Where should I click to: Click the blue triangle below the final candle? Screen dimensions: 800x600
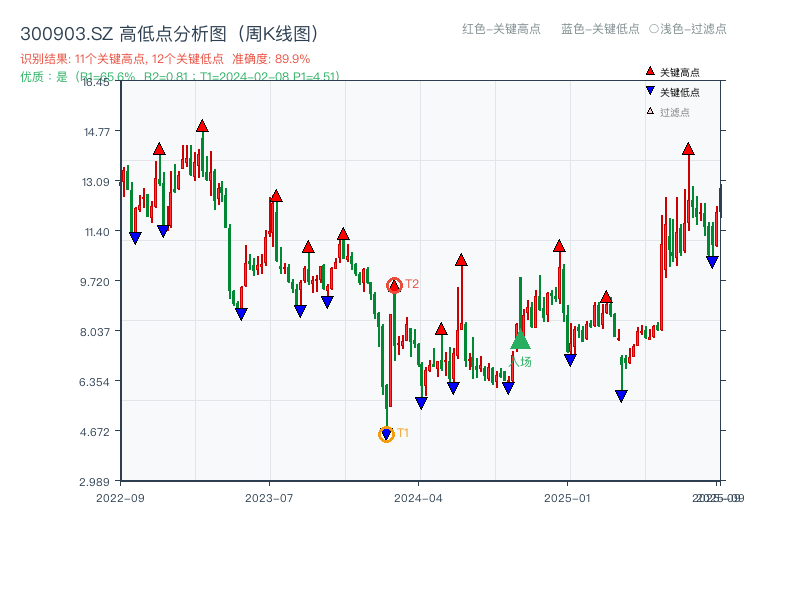tap(712, 260)
